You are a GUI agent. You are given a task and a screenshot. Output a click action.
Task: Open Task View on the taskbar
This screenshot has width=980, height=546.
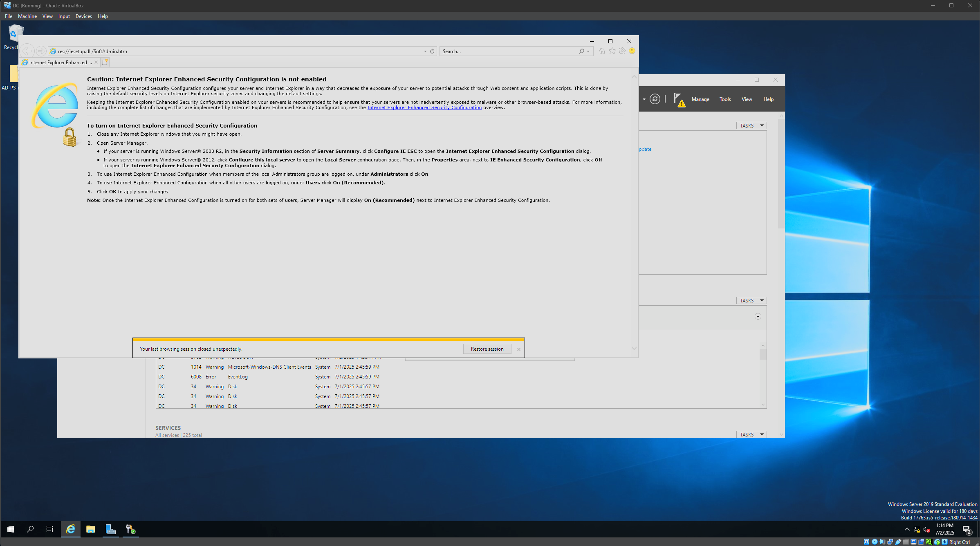(x=50, y=529)
